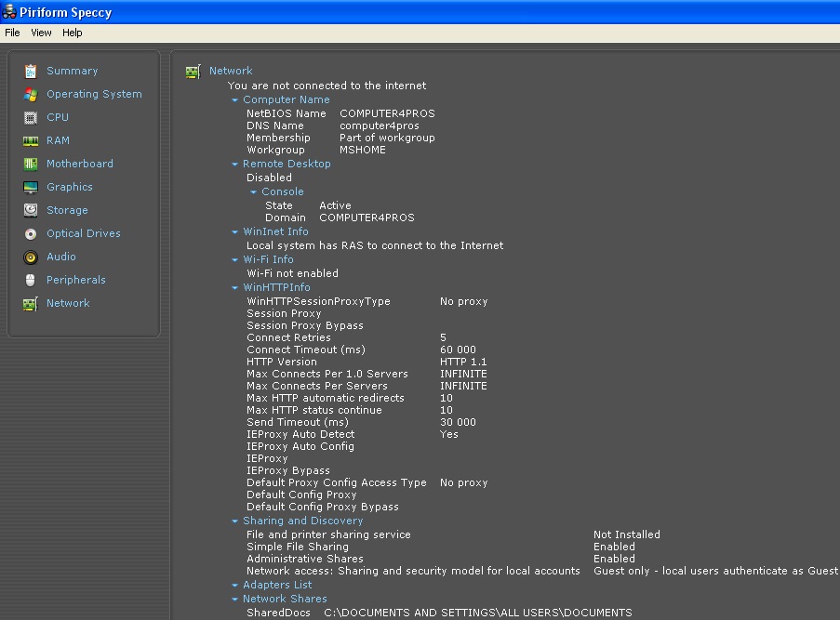The height and width of the screenshot is (620, 840).
Task: Click the 'Not Installed' sharing service status
Action: 627,534
